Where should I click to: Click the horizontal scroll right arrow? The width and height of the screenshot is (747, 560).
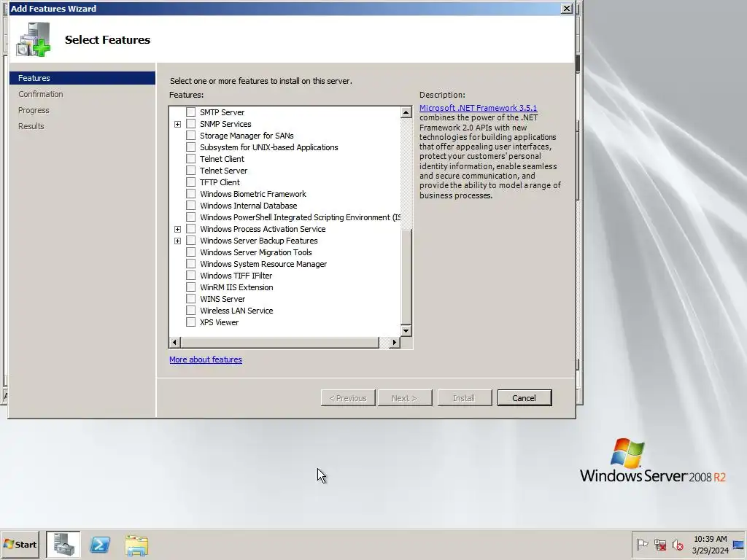tap(395, 343)
